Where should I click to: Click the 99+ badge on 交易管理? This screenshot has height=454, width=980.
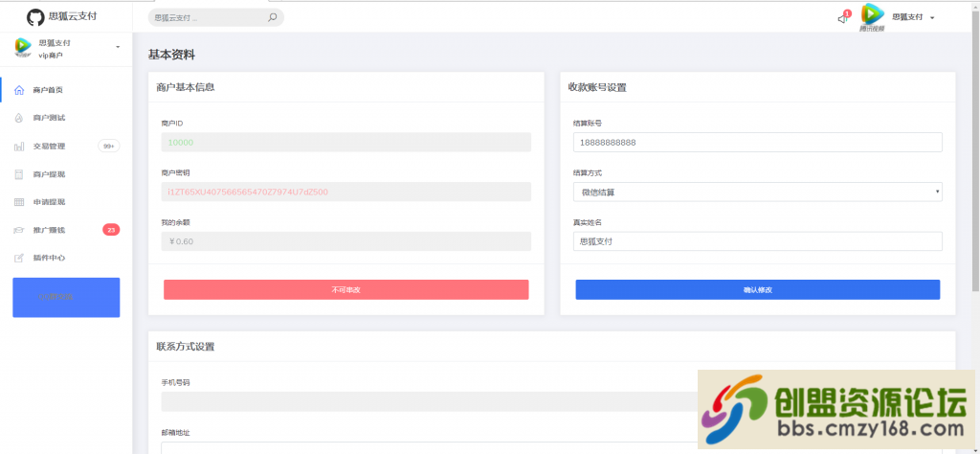109,146
